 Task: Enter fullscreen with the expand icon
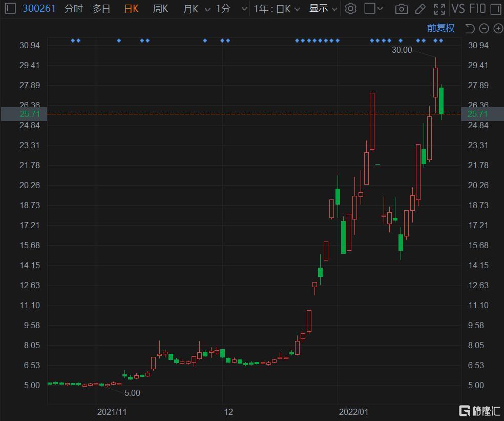pyautogui.click(x=439, y=9)
